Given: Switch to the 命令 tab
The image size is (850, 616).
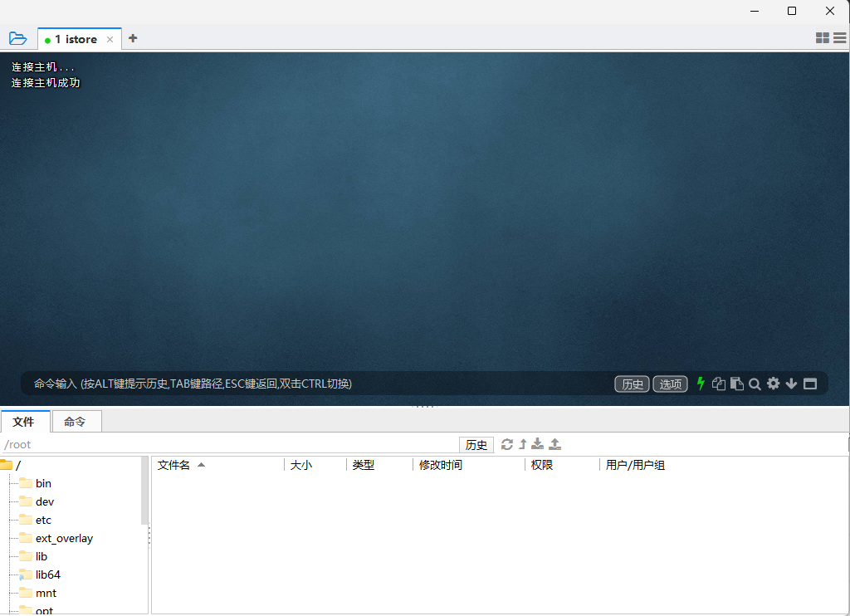Looking at the screenshot, I should tap(75, 422).
